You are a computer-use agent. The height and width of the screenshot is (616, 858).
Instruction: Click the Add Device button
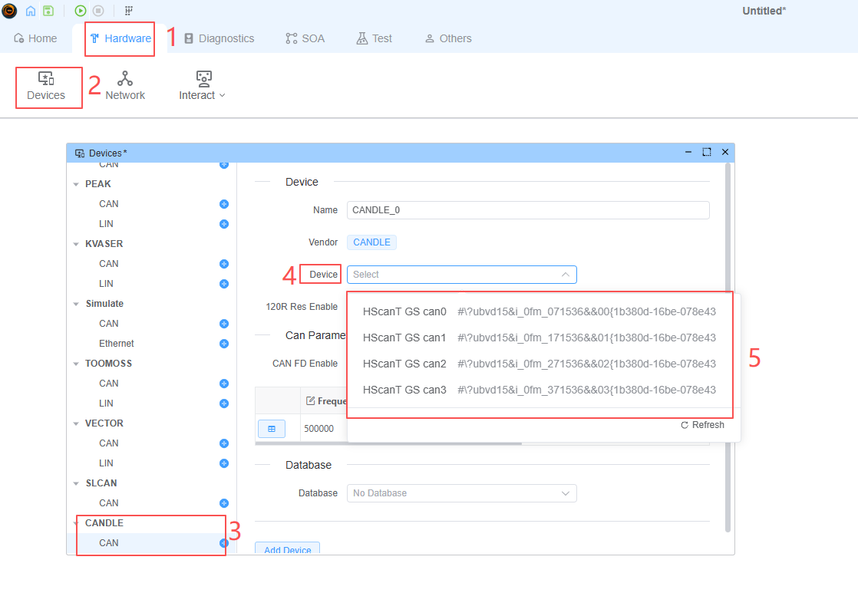[x=287, y=549]
